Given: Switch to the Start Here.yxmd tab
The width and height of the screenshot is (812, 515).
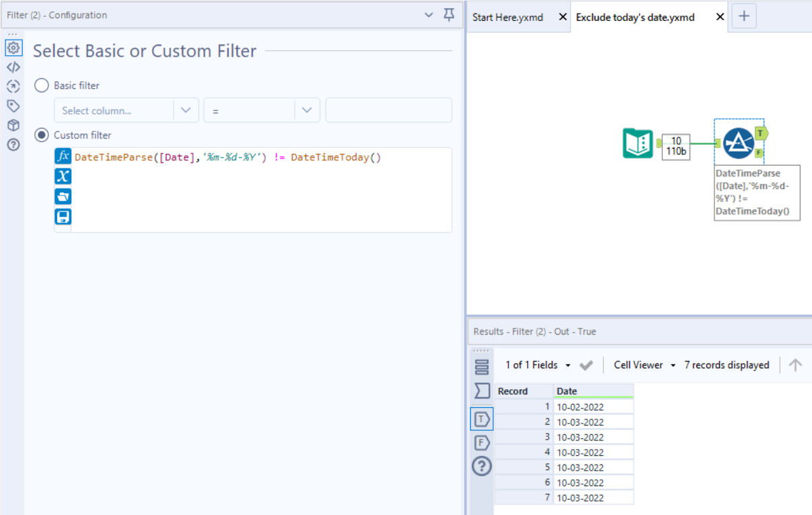Looking at the screenshot, I should pyautogui.click(x=508, y=17).
